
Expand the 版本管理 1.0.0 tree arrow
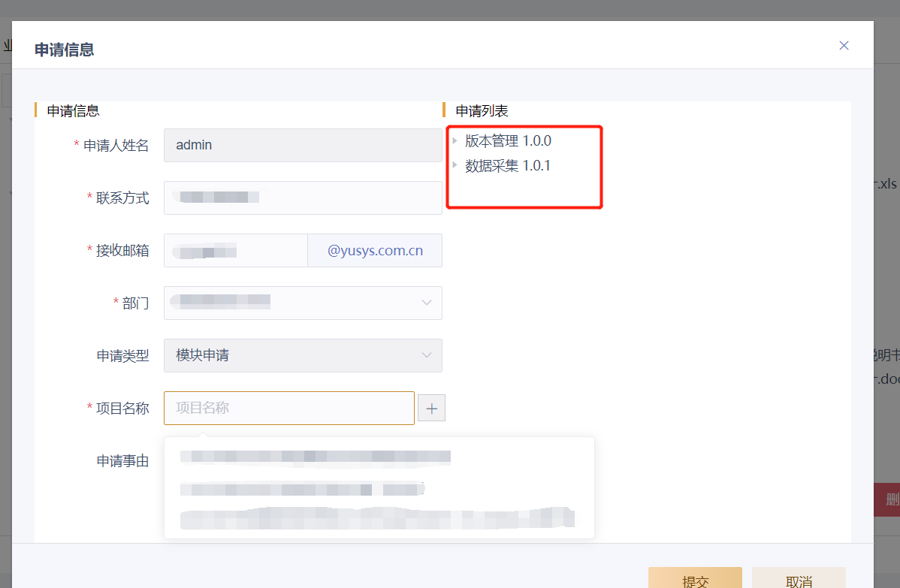coord(455,140)
